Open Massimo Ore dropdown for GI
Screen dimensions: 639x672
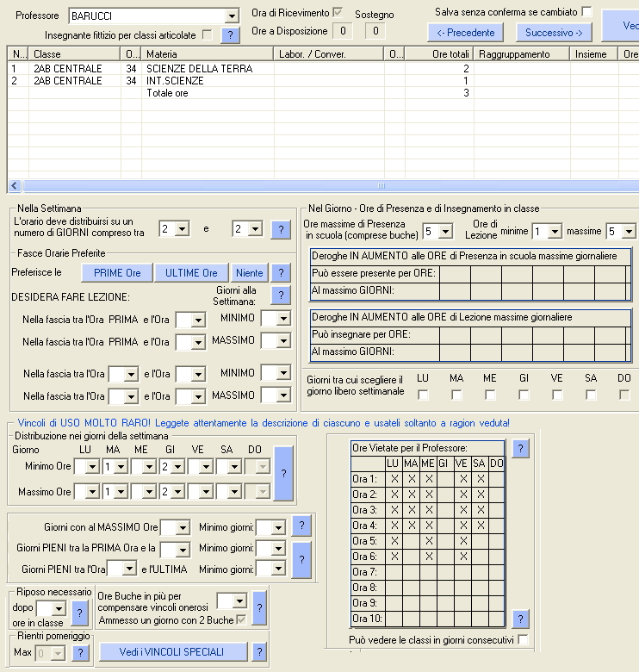click(x=177, y=492)
